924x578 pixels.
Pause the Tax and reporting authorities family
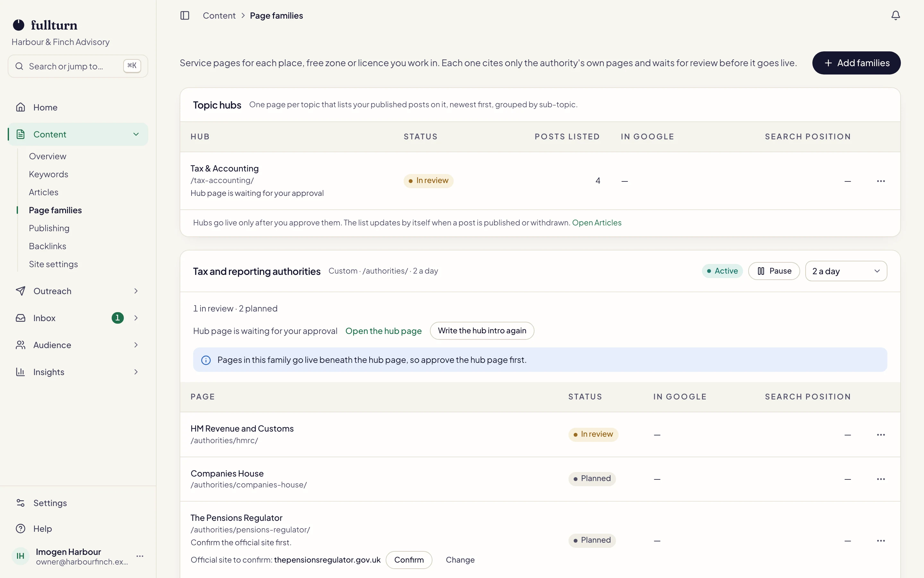click(774, 271)
